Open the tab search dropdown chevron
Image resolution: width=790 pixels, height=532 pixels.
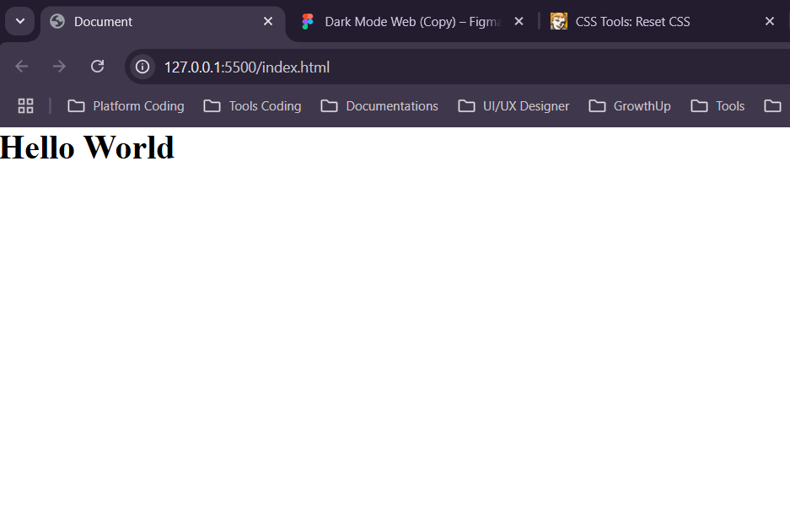pos(19,21)
